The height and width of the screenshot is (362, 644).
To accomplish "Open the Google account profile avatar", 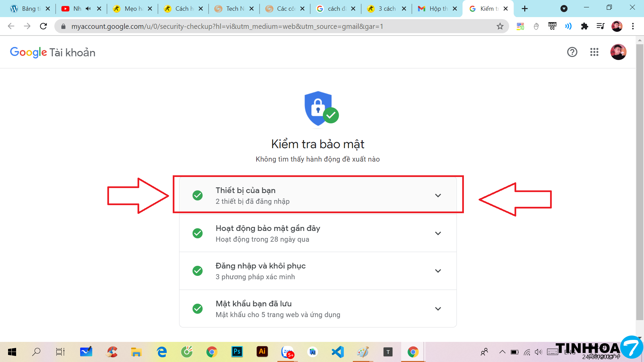I will click(618, 52).
